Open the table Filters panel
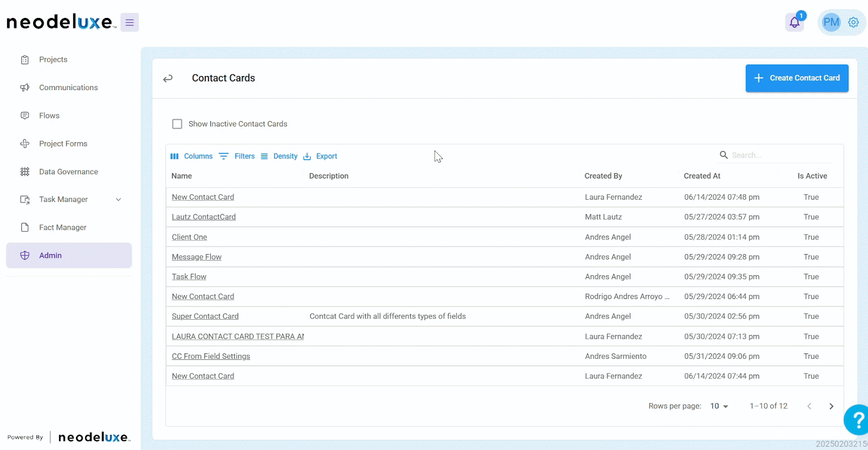 pos(237,156)
